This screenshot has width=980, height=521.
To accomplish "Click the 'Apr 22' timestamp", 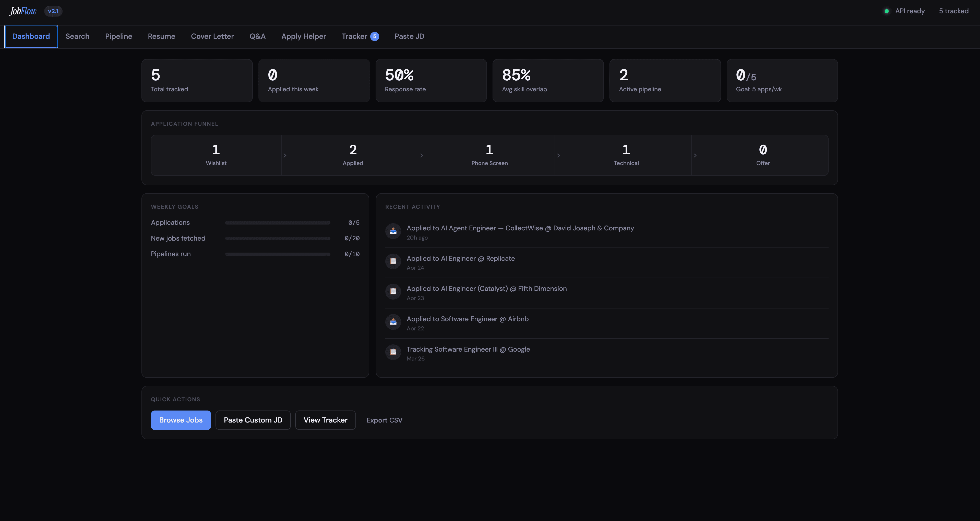I will pyautogui.click(x=415, y=328).
